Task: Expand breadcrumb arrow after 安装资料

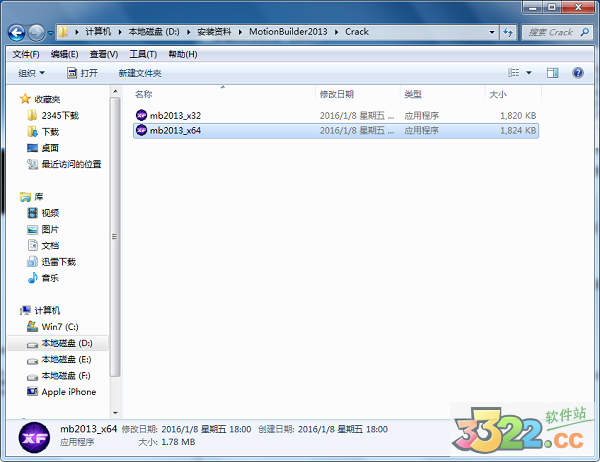Action: pyautogui.click(x=240, y=32)
